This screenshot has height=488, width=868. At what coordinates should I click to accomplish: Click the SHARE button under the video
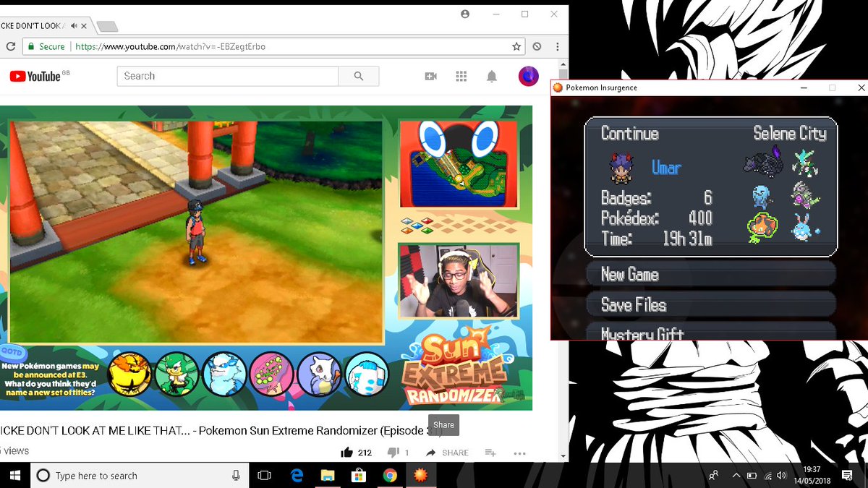click(448, 453)
